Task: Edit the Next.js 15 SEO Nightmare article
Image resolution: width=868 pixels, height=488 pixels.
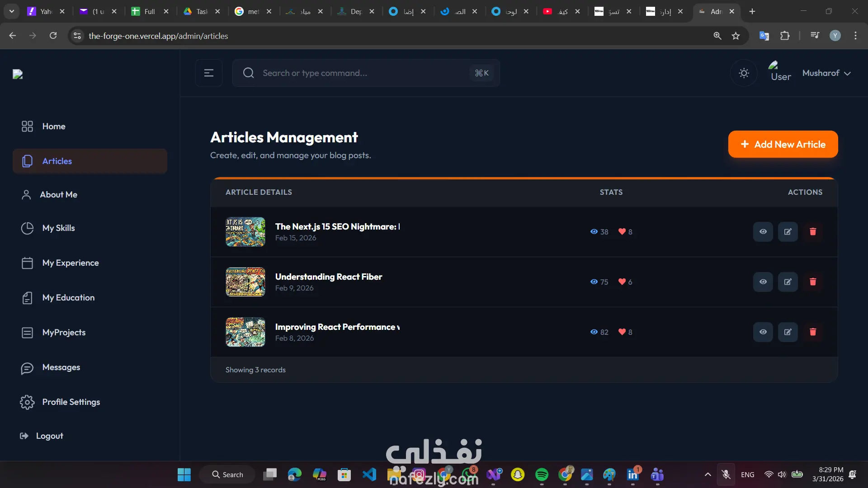Action: (788, 232)
